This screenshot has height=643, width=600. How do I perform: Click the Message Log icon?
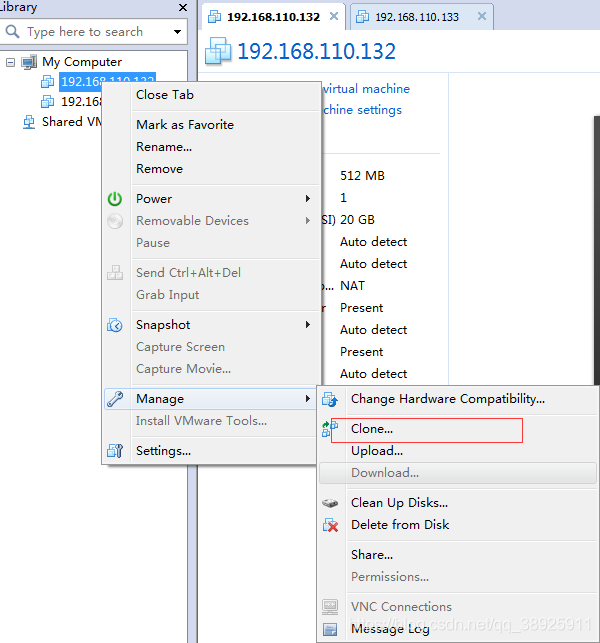(x=330, y=629)
